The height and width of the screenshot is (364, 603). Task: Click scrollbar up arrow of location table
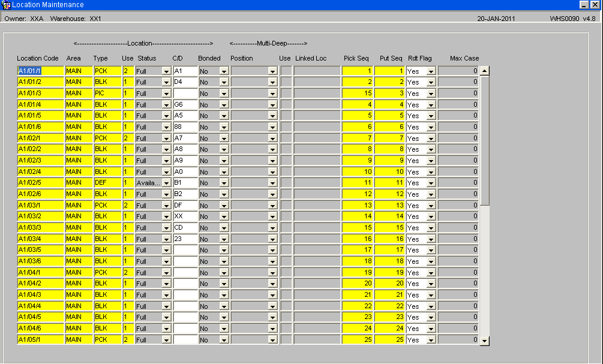pos(485,71)
